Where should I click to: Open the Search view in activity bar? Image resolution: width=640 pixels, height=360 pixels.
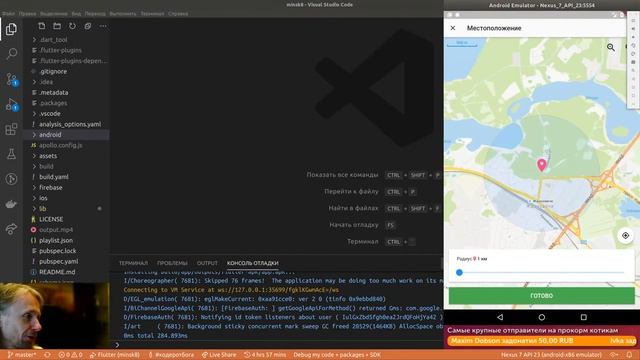point(11,53)
